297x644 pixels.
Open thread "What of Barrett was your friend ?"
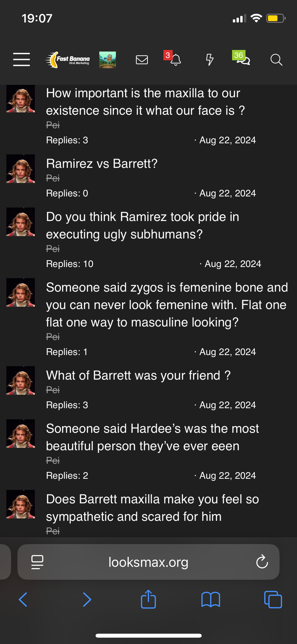[138, 375]
